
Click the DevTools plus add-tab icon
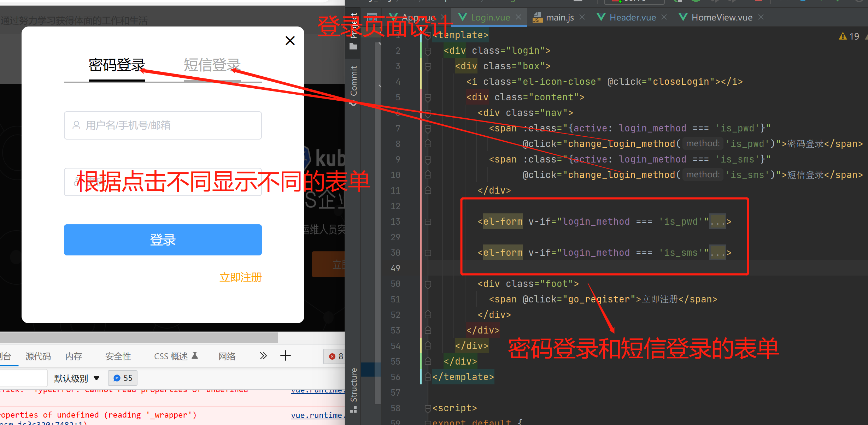click(x=285, y=356)
